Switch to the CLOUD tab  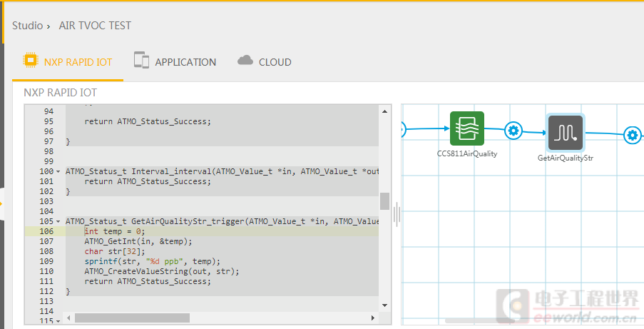265,62
